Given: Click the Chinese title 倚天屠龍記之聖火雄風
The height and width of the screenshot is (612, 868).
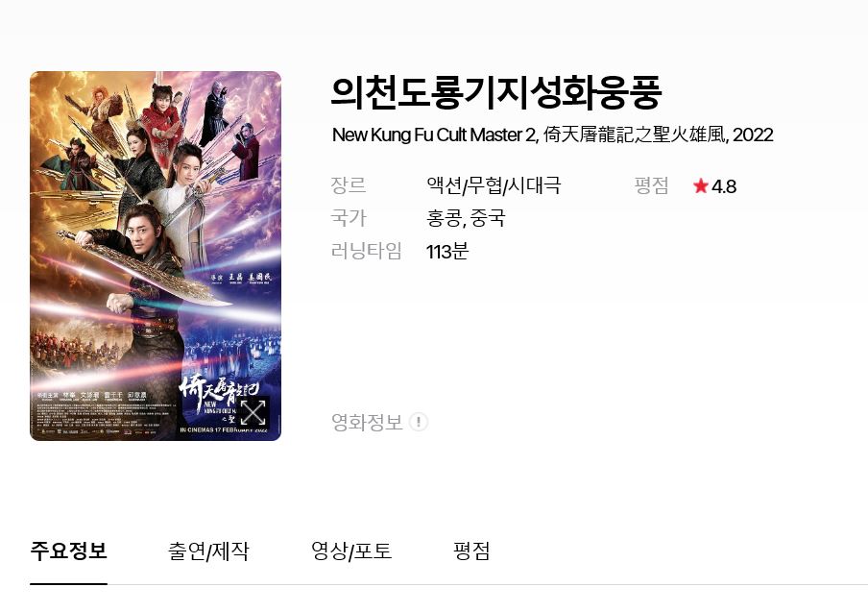Looking at the screenshot, I should (x=636, y=135).
